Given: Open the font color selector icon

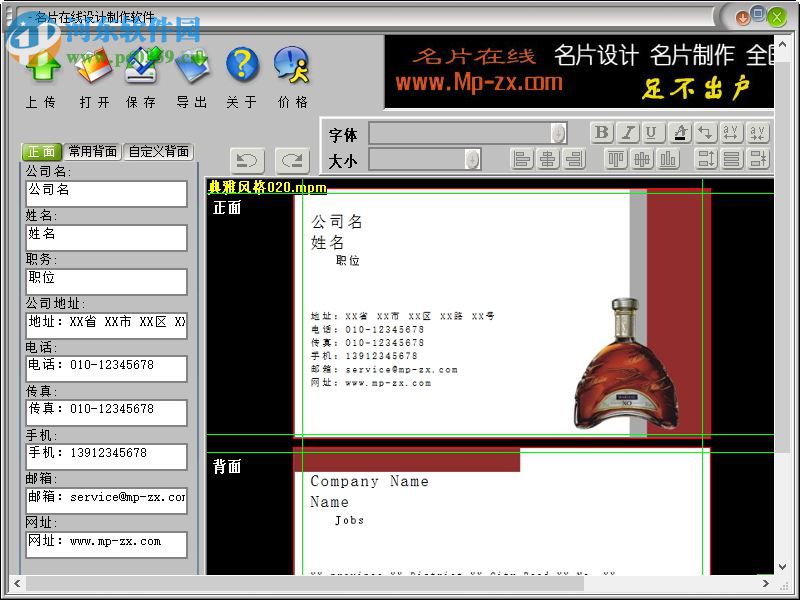Looking at the screenshot, I should 681,131.
